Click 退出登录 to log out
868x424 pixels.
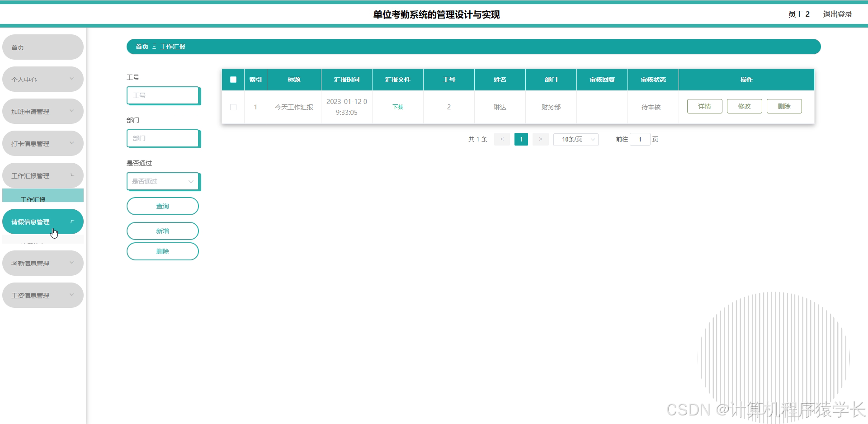pyautogui.click(x=837, y=14)
